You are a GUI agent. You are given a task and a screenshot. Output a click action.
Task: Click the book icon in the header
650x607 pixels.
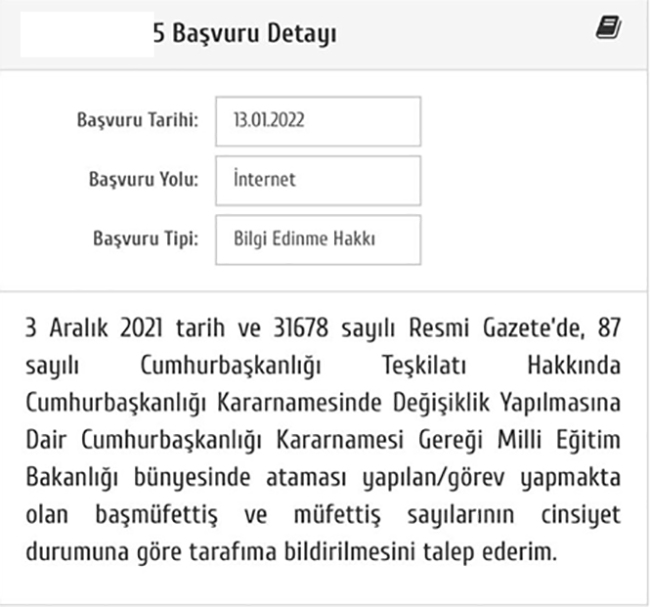click(x=609, y=27)
